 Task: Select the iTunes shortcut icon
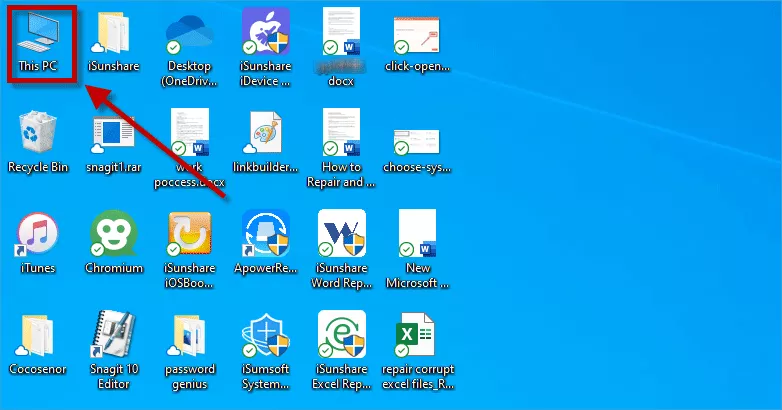37,234
